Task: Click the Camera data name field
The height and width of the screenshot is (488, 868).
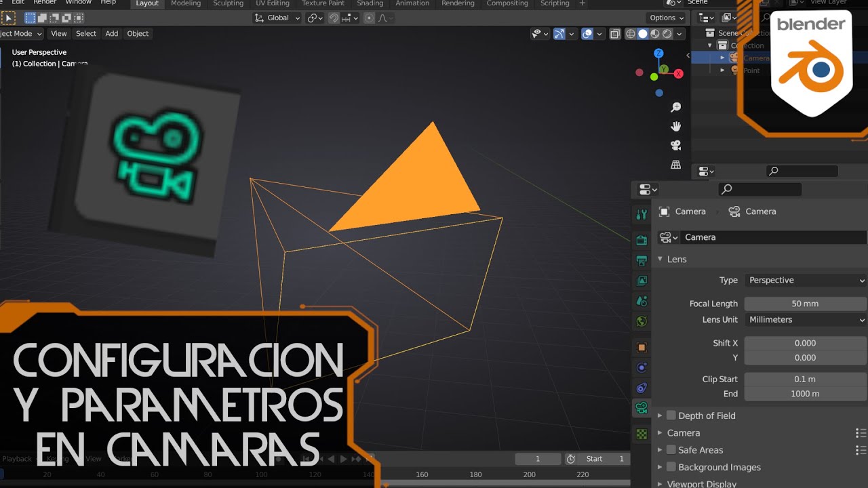Action: tap(774, 237)
